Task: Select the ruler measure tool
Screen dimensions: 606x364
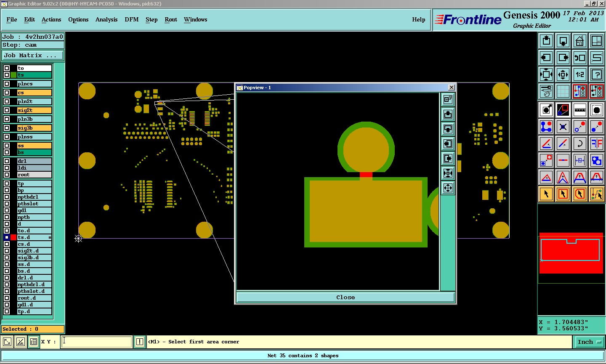Action: (580, 110)
